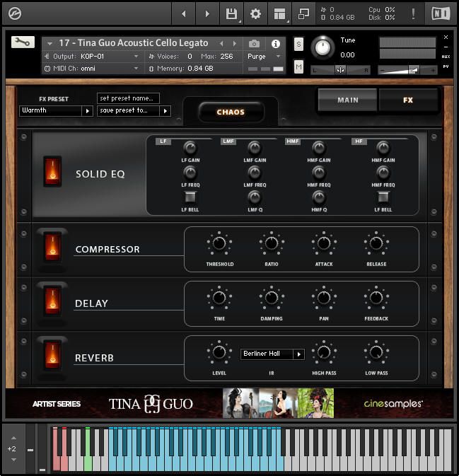Select the HMF band label
This screenshot has height=476, width=459.
coord(293,141)
